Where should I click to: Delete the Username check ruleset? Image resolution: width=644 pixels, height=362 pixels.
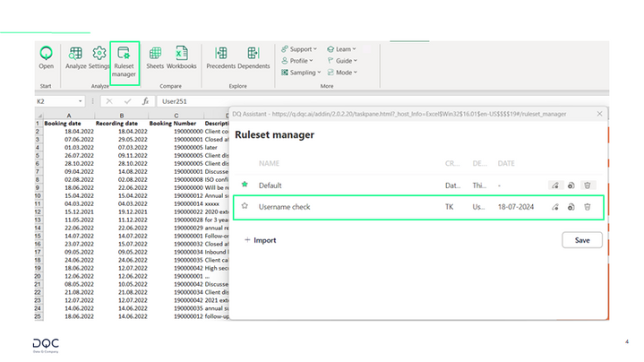click(588, 207)
